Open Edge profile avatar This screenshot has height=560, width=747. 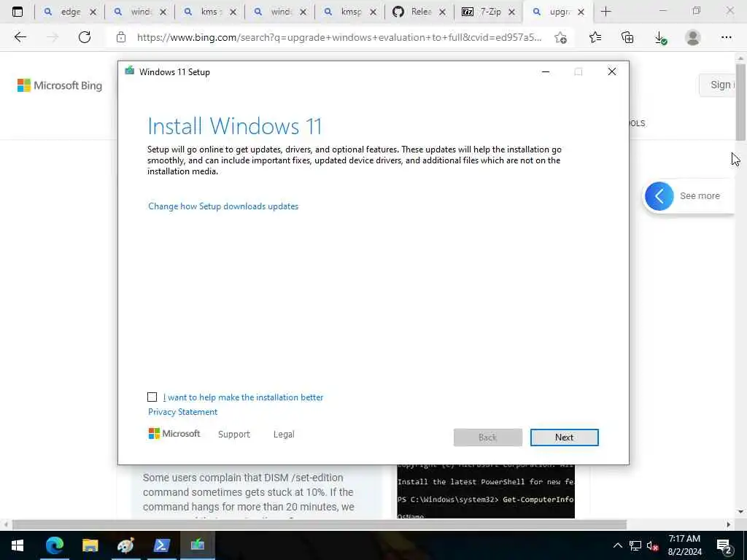coord(693,37)
